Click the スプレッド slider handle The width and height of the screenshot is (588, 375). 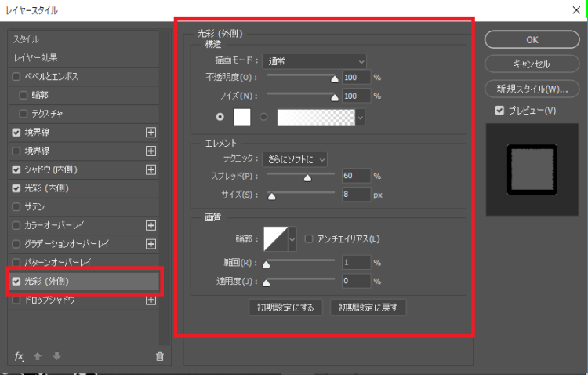307,177
